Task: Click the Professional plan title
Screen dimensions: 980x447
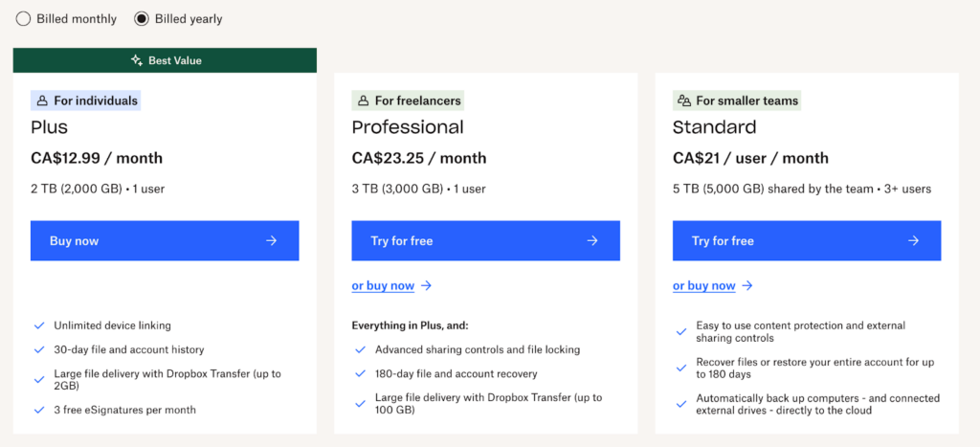Action: coord(408,127)
